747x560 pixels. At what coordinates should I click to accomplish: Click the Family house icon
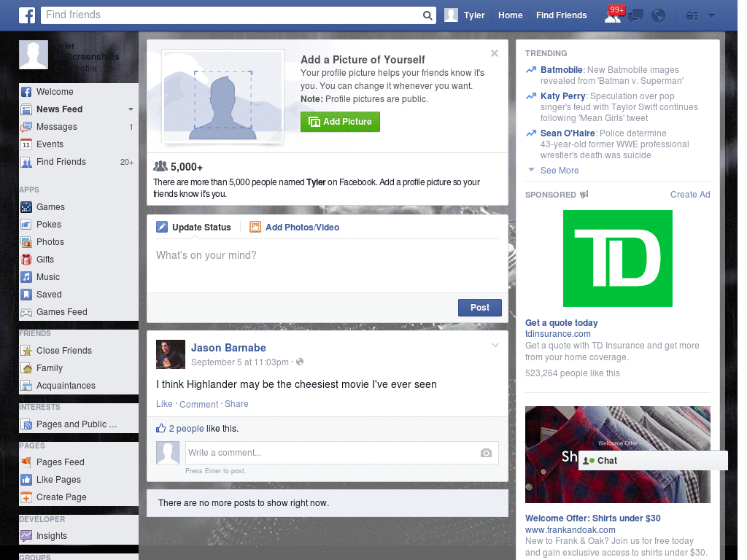26,368
